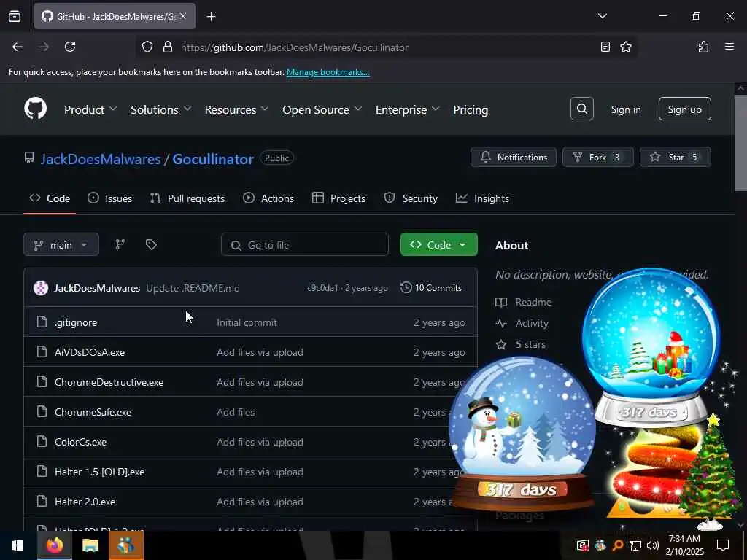Expand the Resources dropdown
Image resolution: width=747 pixels, height=560 pixels.
pos(237,109)
